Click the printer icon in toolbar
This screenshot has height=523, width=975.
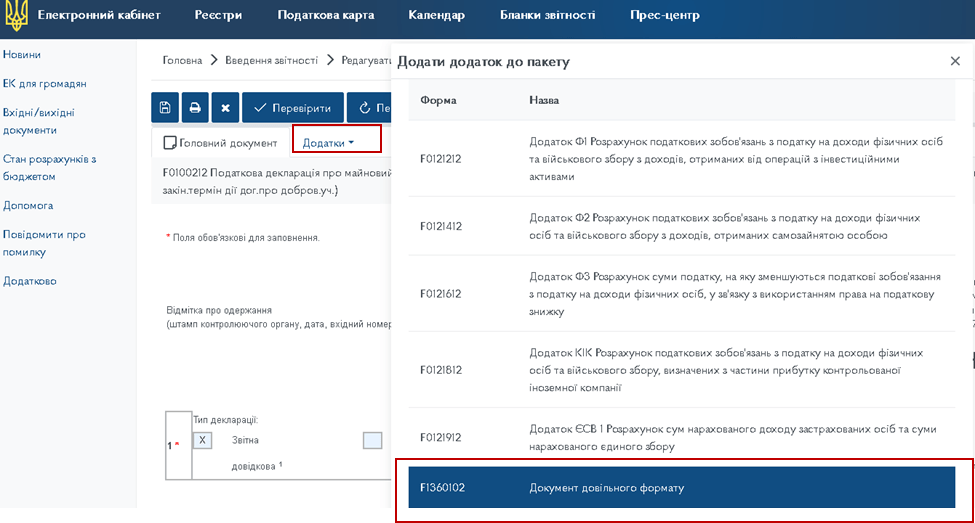pos(195,108)
